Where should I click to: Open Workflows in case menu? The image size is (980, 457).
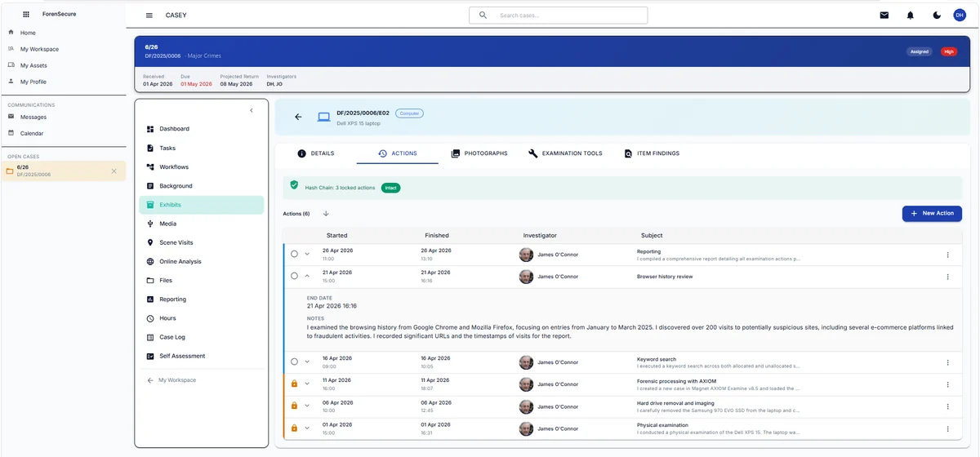pyautogui.click(x=202, y=167)
